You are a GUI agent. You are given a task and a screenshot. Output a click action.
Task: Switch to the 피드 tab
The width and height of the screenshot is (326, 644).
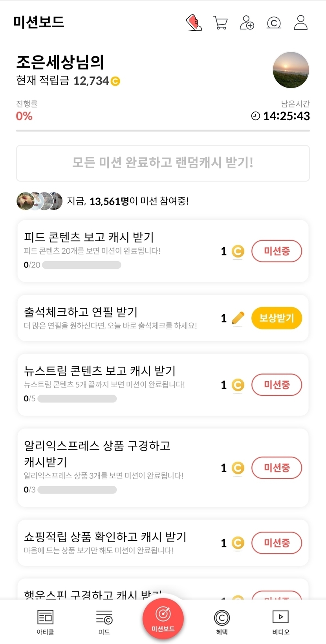[x=104, y=622]
